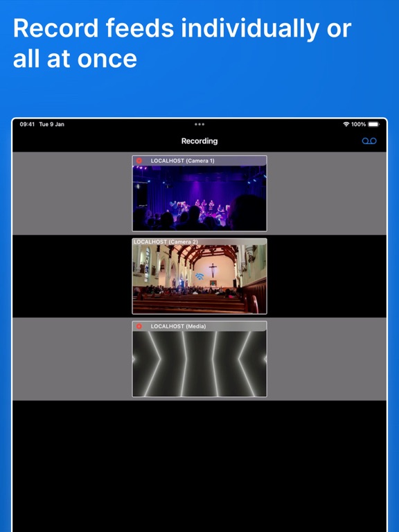
Task: Click the battery status icon
Action: (x=374, y=124)
